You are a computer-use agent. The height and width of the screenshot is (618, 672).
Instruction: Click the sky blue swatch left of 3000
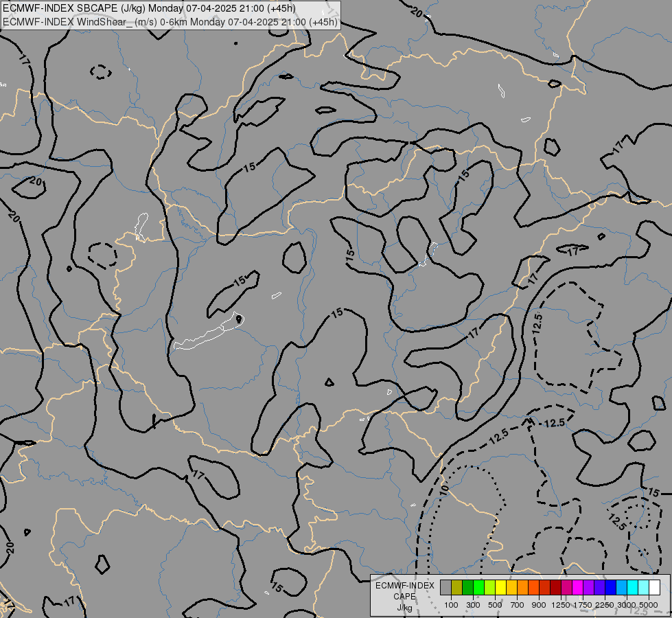click(x=622, y=588)
